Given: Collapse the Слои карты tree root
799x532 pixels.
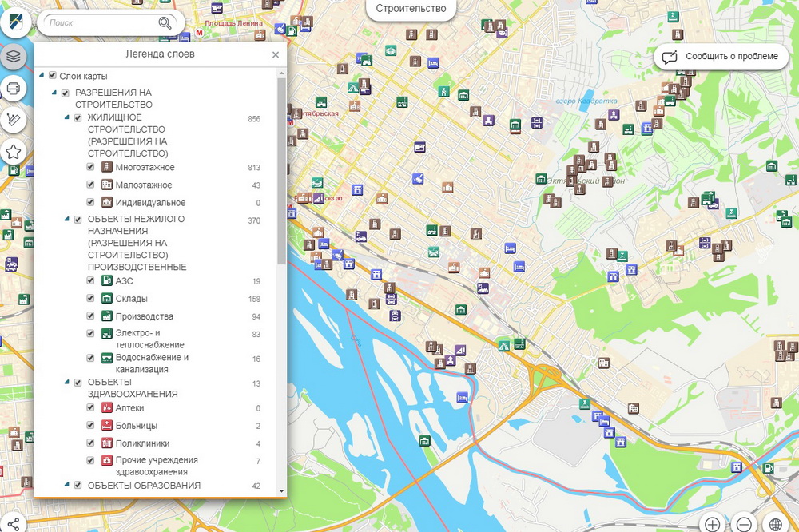Looking at the screenshot, I should [42, 76].
